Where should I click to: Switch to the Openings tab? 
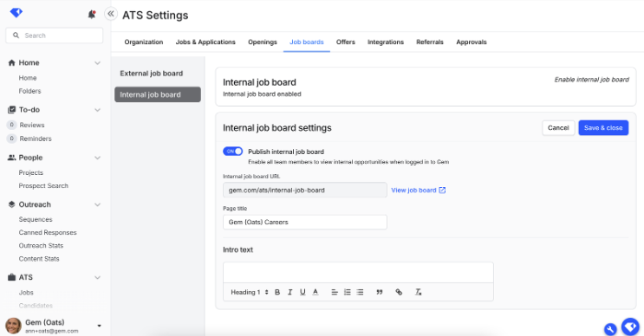pyautogui.click(x=263, y=42)
